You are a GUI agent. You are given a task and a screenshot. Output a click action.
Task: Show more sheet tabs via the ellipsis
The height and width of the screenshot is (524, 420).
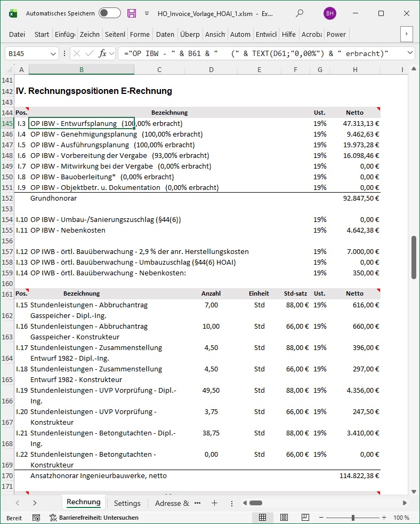click(198, 503)
